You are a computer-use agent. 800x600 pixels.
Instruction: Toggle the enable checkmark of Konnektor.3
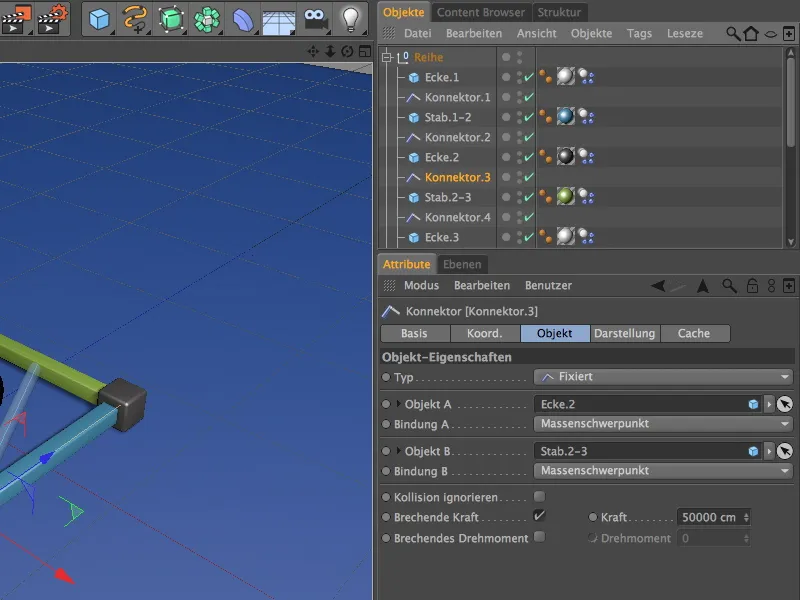[529, 177]
